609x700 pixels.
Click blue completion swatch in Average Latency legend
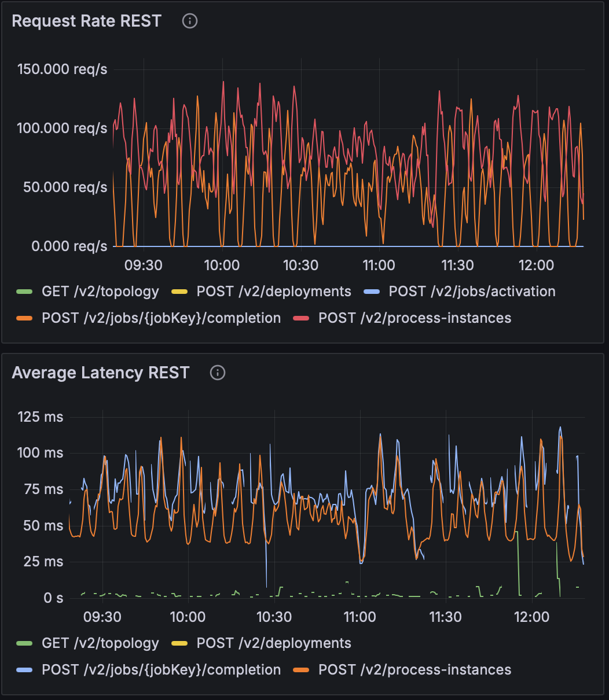(x=25, y=670)
